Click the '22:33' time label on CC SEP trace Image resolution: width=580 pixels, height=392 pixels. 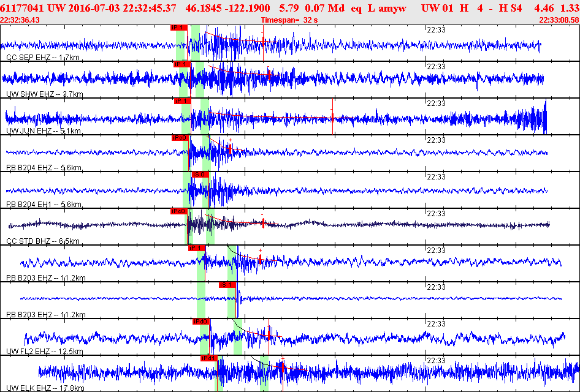[436, 30]
